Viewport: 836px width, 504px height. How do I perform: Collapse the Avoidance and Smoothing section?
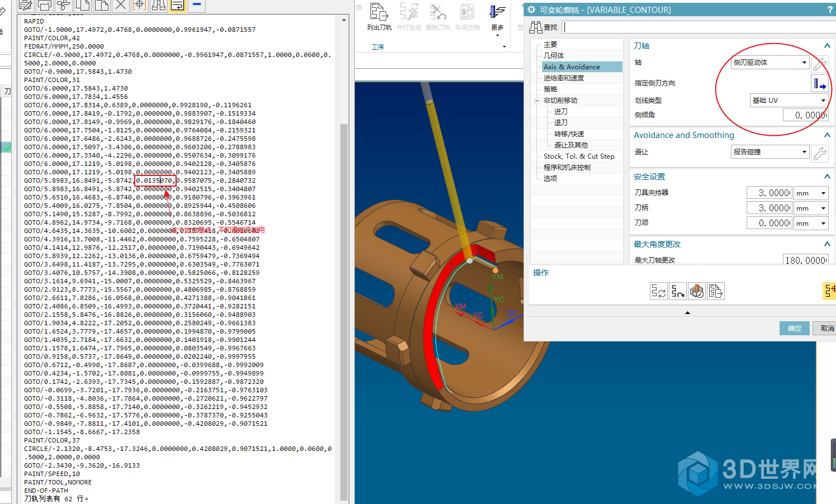(827, 135)
